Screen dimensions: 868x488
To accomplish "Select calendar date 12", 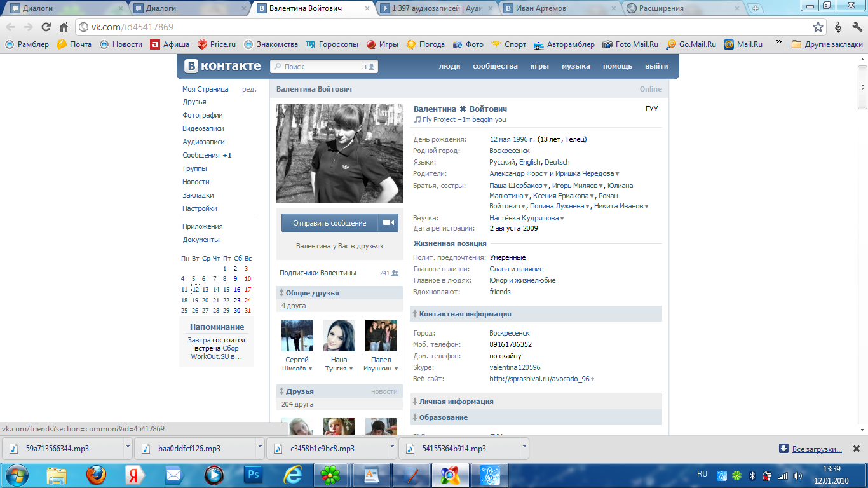I will pos(195,289).
